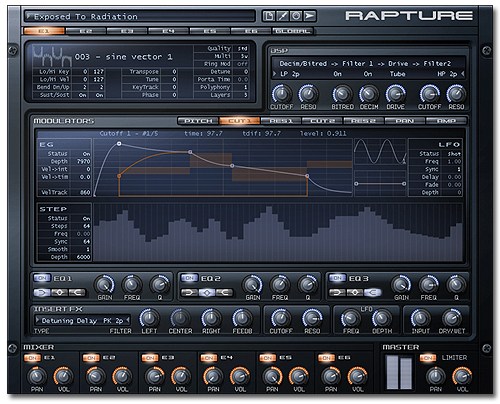Select the AMP modulator tab

446,121
